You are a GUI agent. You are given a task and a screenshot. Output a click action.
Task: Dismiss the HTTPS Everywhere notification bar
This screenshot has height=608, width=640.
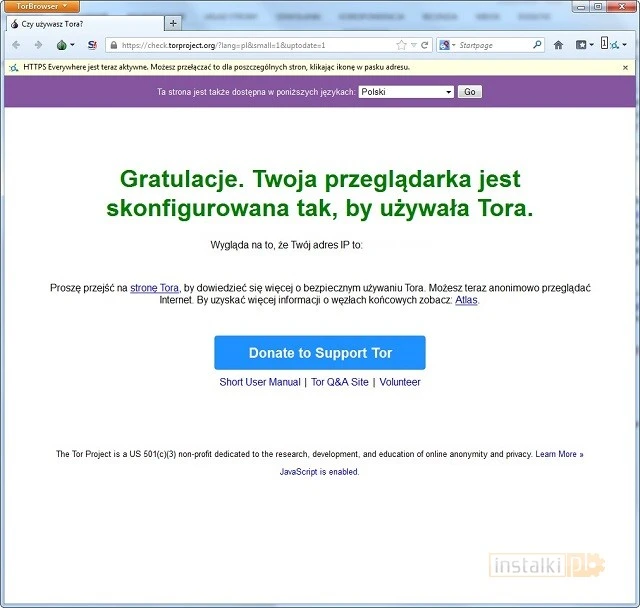pyautogui.click(x=625, y=68)
